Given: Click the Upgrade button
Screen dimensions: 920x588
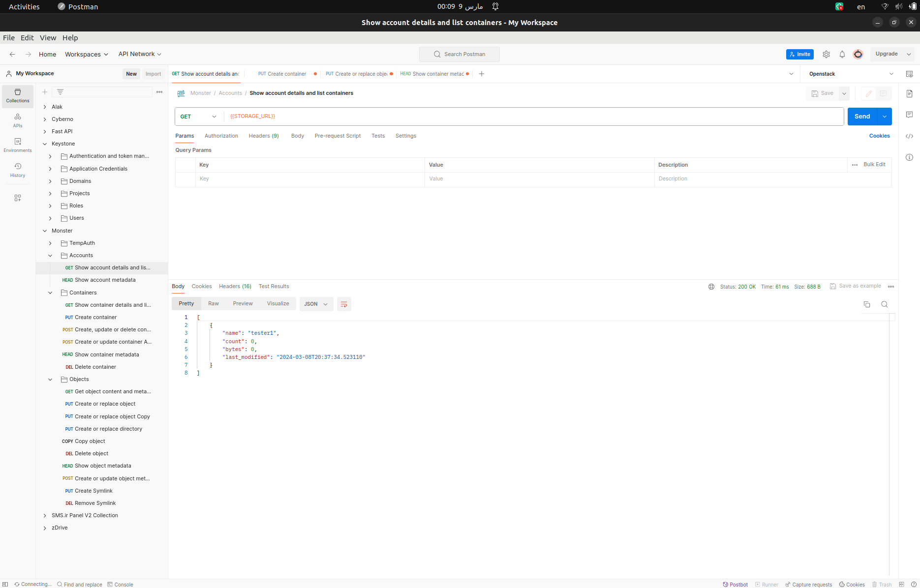Looking at the screenshot, I should pyautogui.click(x=887, y=54).
